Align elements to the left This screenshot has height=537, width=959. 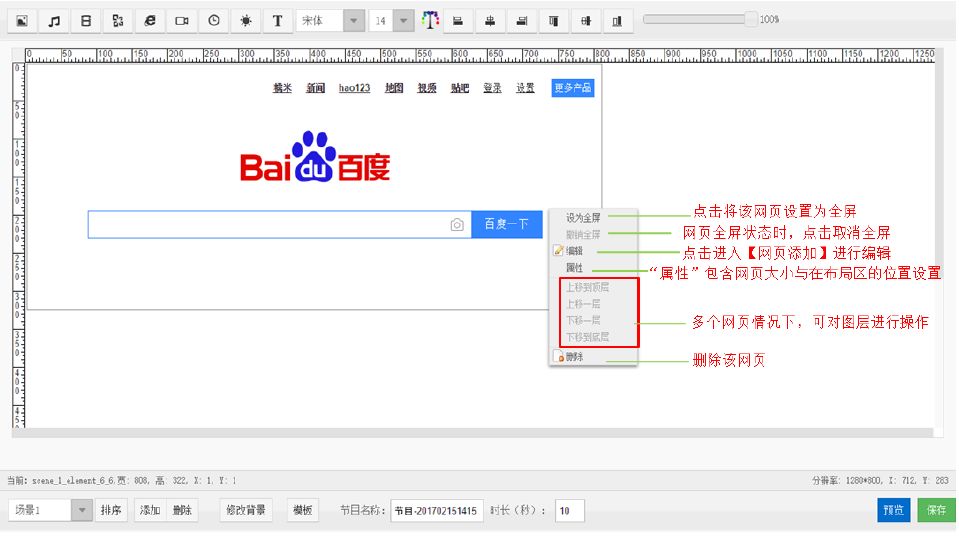click(x=457, y=21)
